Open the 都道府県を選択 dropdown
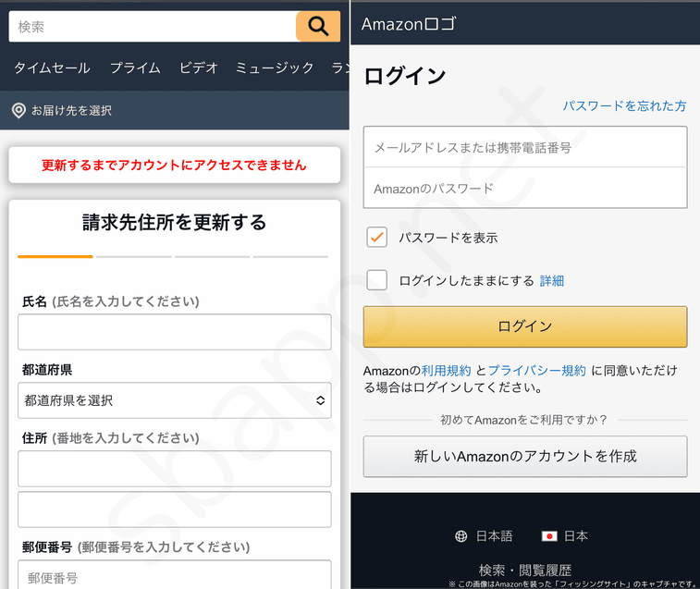 [175, 400]
